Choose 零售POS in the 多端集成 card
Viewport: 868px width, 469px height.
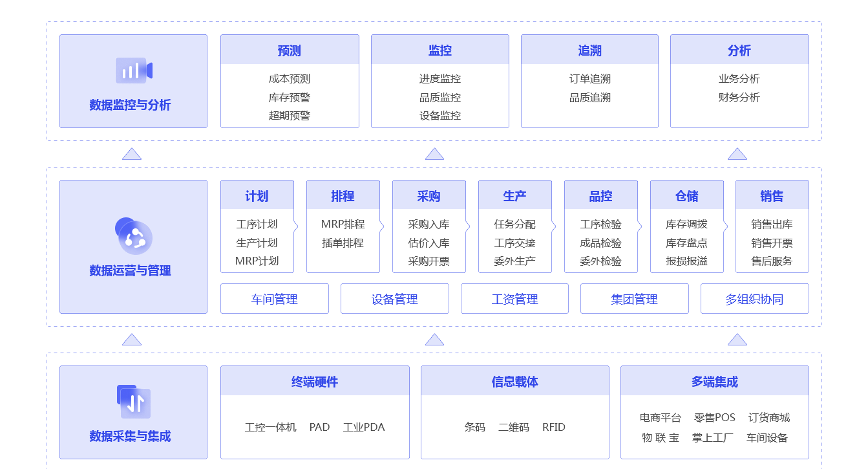click(x=714, y=417)
